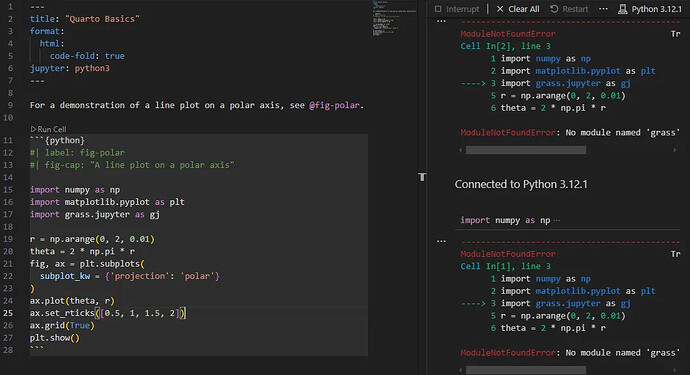Run Cell above the python code block
This screenshot has height=375, width=690.
[48, 129]
